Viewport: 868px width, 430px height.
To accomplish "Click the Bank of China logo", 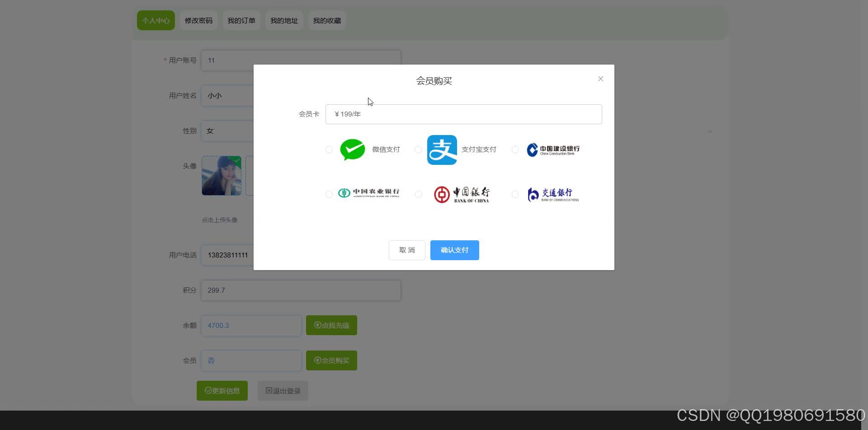I will [462, 194].
